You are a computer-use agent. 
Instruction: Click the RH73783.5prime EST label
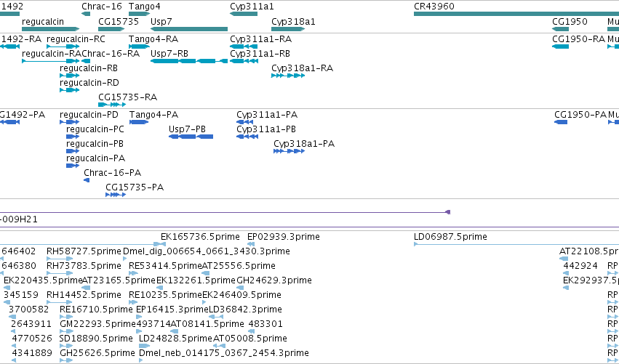[x=84, y=266]
